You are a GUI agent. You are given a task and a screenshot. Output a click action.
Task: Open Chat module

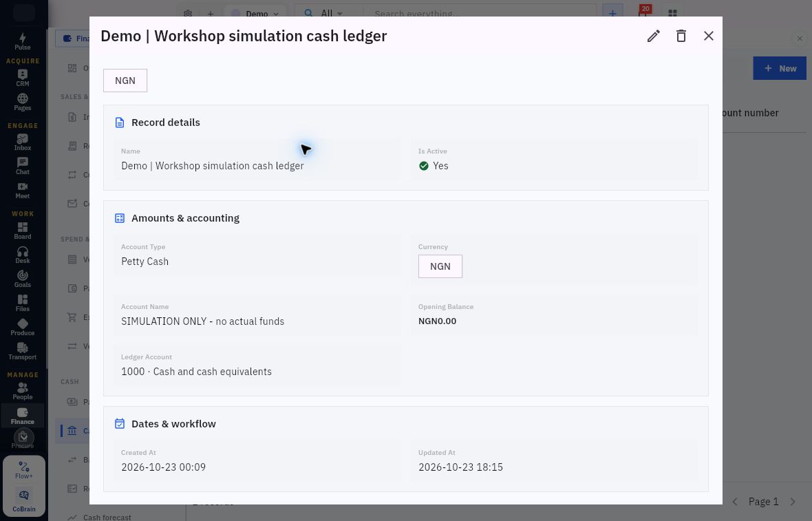pyautogui.click(x=22, y=167)
